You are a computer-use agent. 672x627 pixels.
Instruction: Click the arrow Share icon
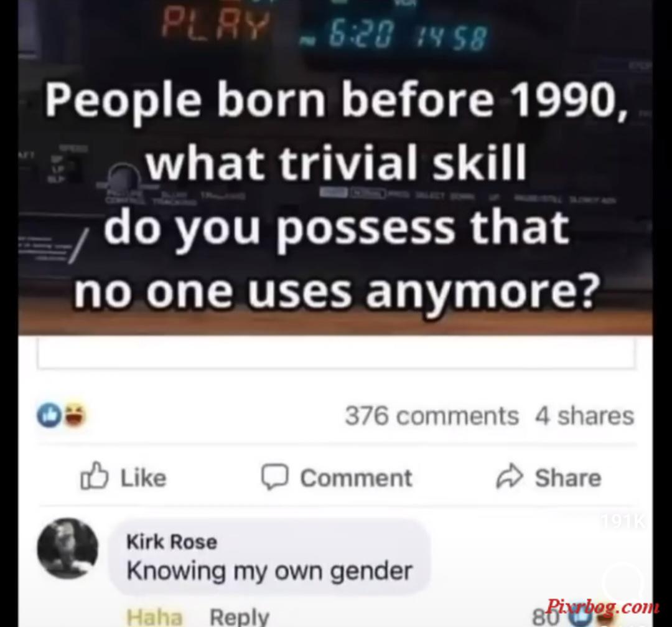pos(510,476)
